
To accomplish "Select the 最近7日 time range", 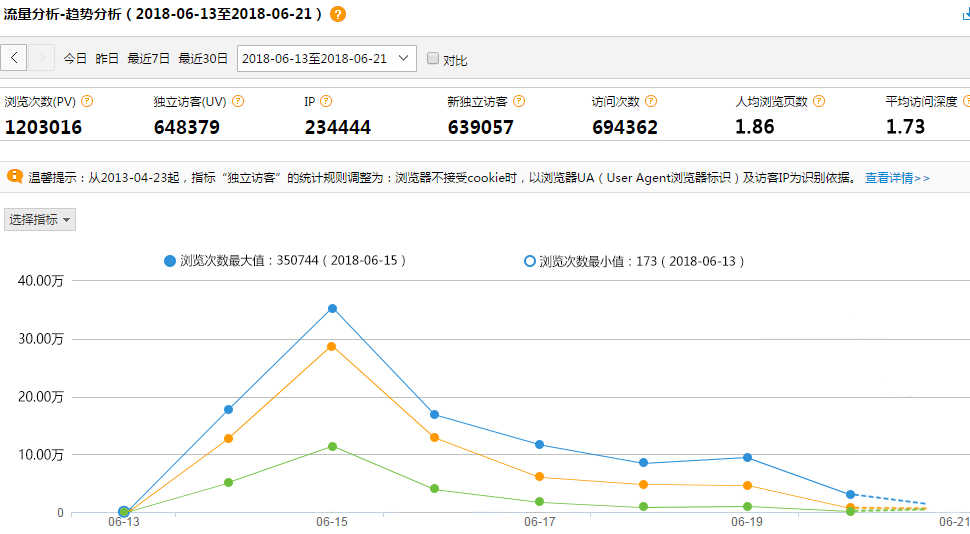I will coord(148,59).
